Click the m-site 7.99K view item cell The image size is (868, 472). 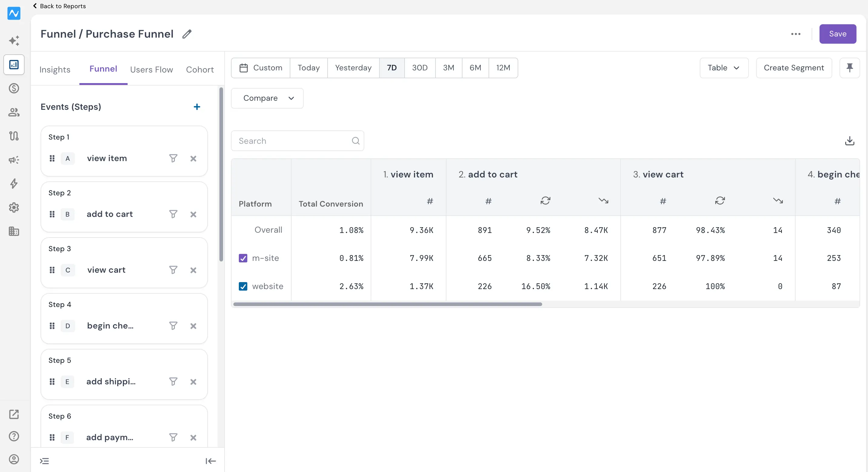(421, 258)
